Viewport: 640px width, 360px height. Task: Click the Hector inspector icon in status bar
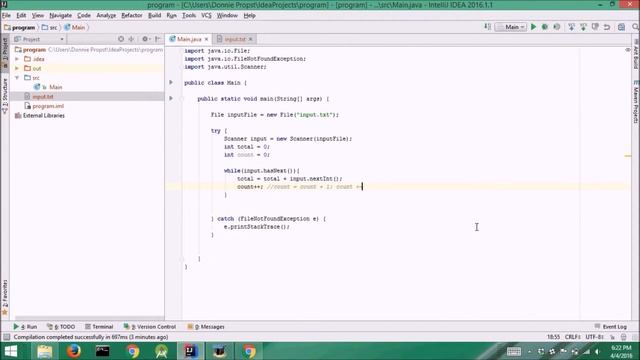pyautogui.click(x=623, y=337)
